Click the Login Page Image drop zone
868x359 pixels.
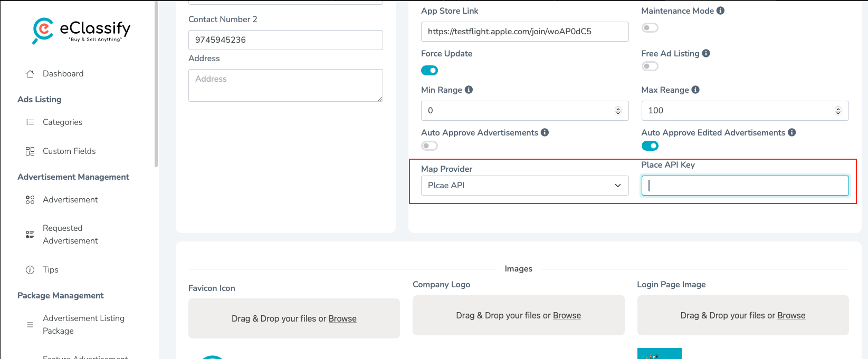pos(743,315)
